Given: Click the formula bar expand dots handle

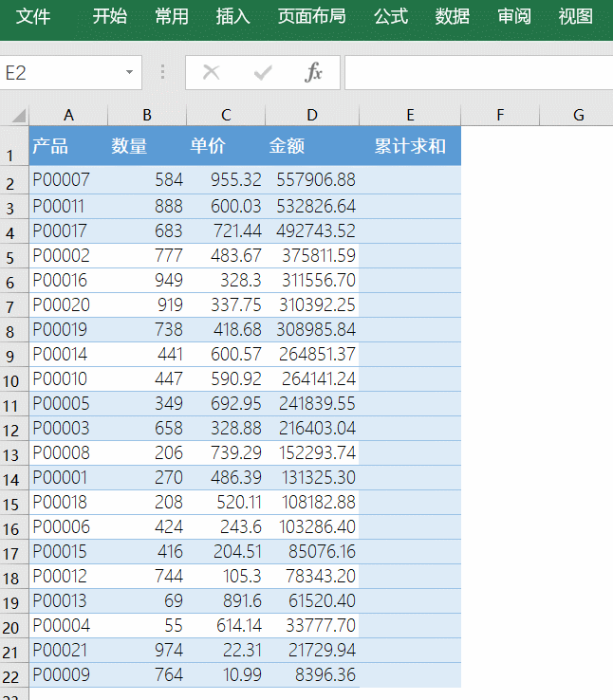Looking at the screenshot, I should coord(162,72).
